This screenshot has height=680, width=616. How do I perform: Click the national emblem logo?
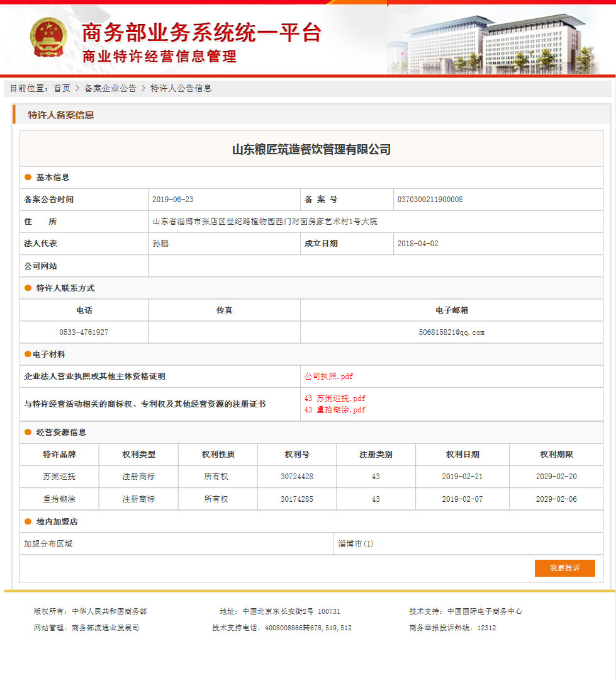[48, 38]
